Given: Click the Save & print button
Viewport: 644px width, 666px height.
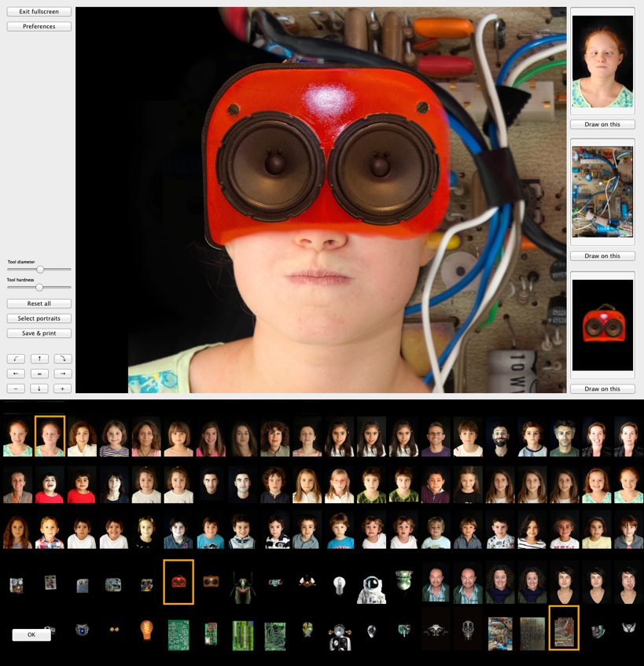Looking at the screenshot, I should (39, 333).
